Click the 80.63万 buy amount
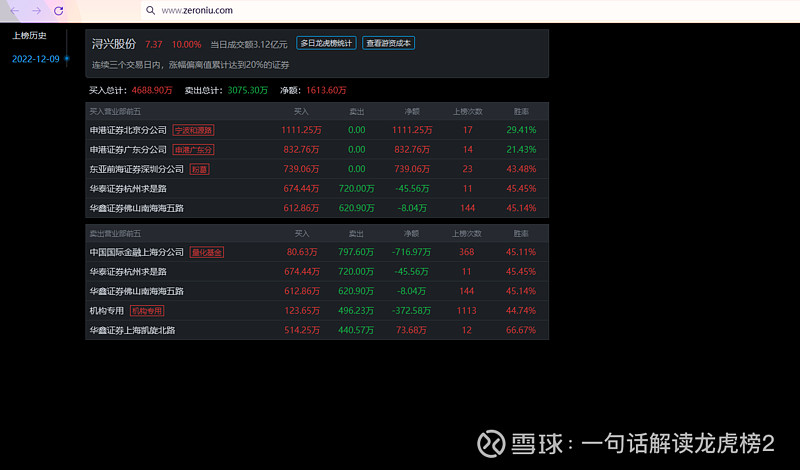 click(x=302, y=252)
